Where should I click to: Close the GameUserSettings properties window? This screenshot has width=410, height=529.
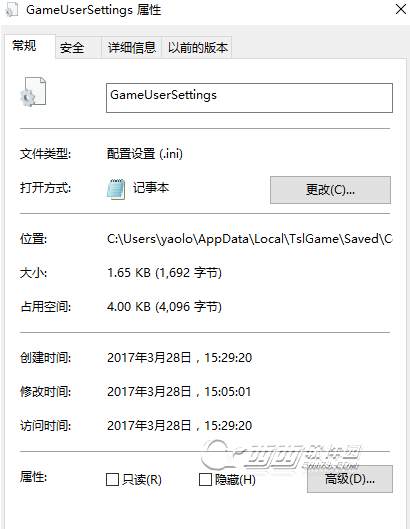click(x=401, y=9)
